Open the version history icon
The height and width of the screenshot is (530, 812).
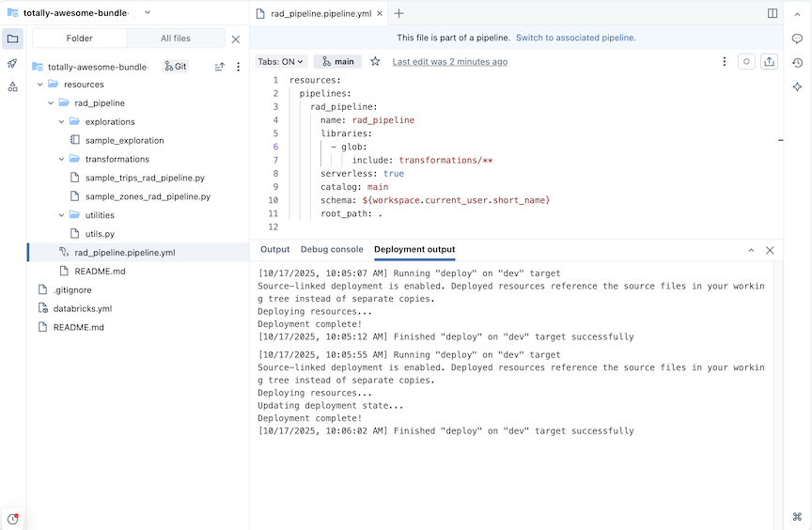click(797, 63)
